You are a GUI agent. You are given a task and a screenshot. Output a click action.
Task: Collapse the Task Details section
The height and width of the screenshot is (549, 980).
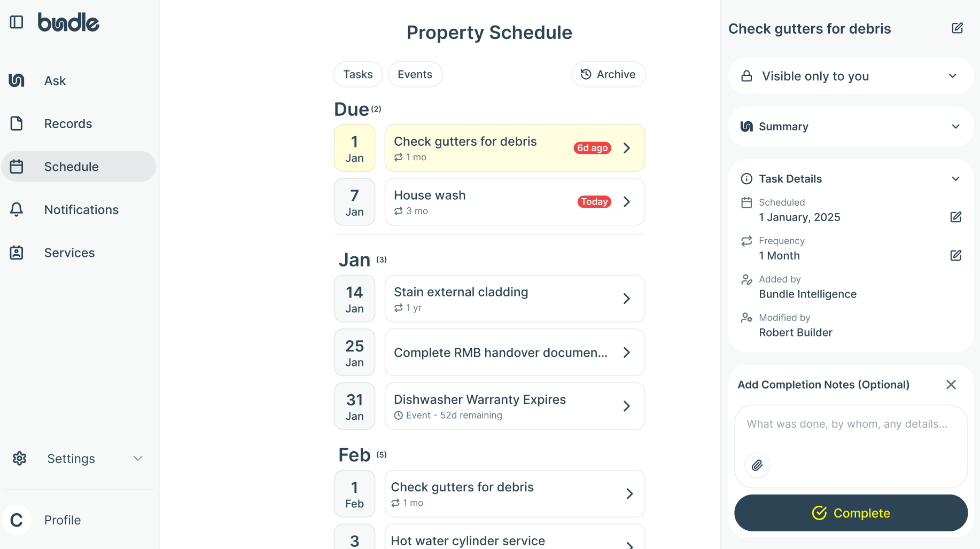(x=956, y=178)
